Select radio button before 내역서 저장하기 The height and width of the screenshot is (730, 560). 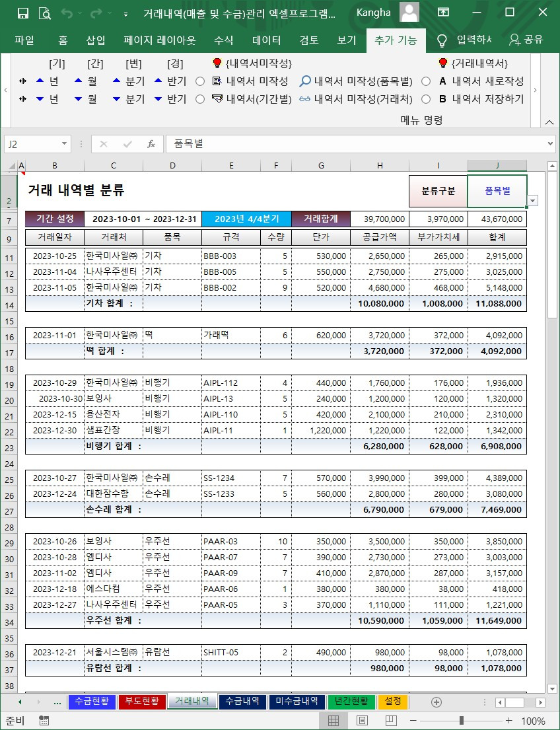point(426,99)
